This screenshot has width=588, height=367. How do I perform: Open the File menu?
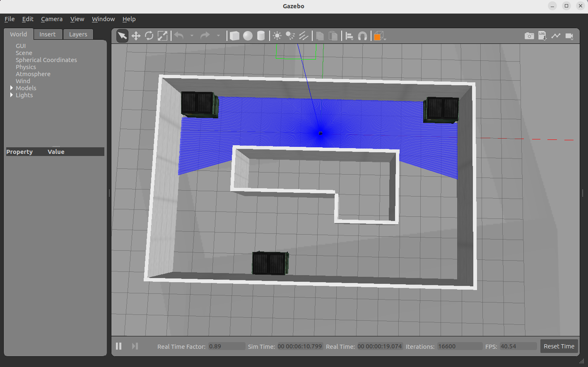[10, 19]
